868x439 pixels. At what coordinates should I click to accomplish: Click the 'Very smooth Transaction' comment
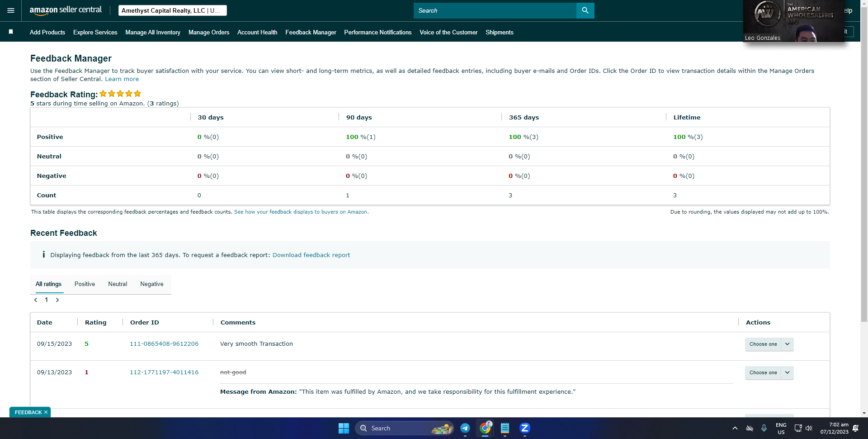[x=256, y=344]
